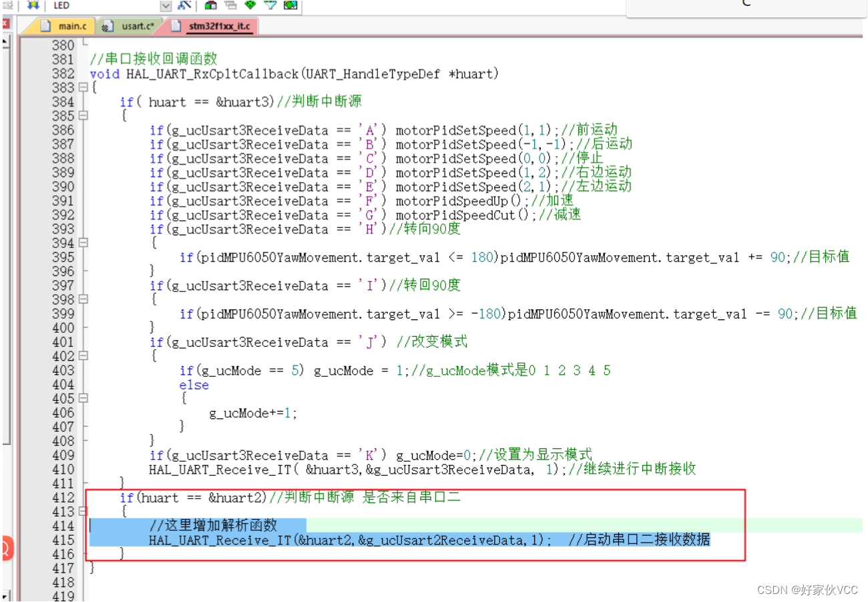
Task: Click the Select Software Packs funnel icon
Action: pyautogui.click(x=270, y=5)
